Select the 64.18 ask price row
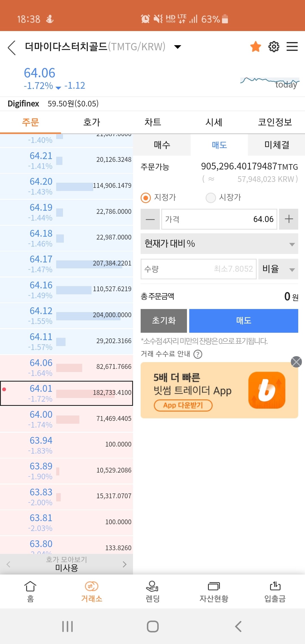The image size is (305, 644). (x=66, y=238)
